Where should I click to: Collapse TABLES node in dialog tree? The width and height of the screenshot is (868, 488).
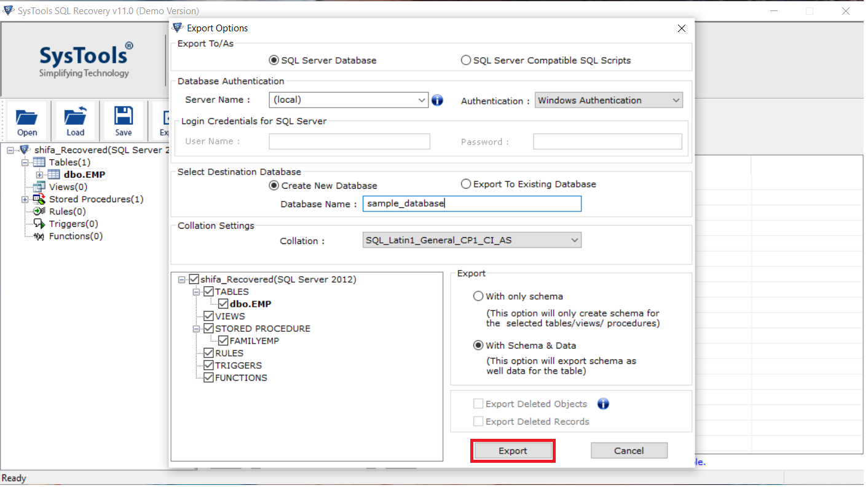pyautogui.click(x=197, y=292)
